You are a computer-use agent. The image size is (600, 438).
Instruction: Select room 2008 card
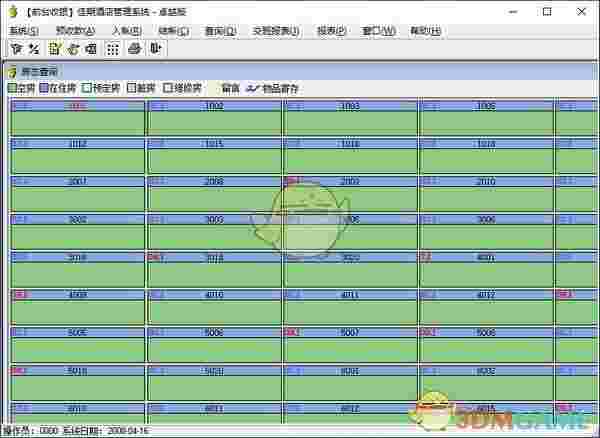(x=214, y=193)
